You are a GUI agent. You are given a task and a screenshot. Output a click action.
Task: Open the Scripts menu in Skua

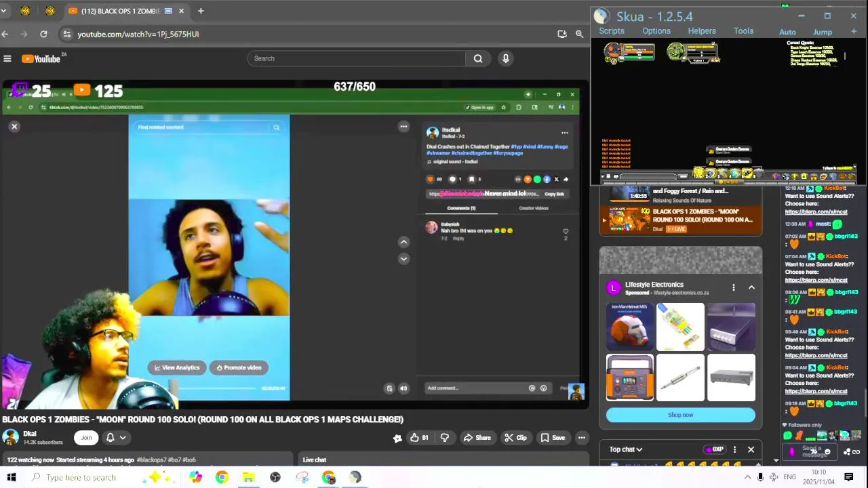tap(612, 31)
